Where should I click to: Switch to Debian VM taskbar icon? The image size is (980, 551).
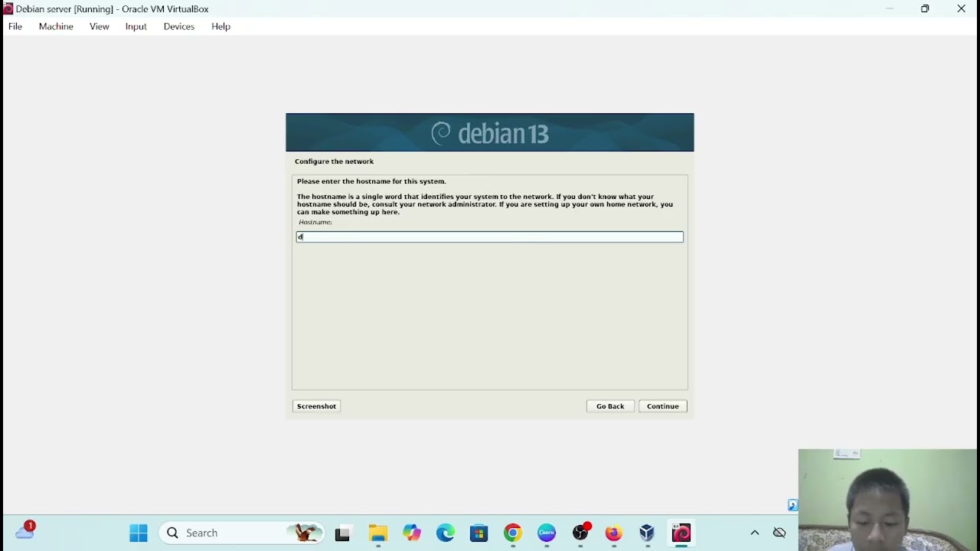(x=681, y=533)
